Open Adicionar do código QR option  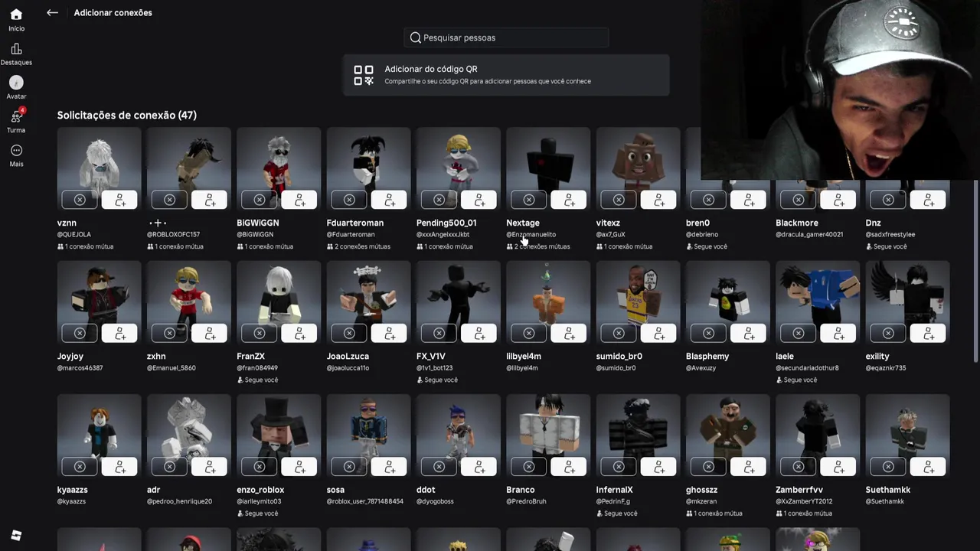click(506, 75)
